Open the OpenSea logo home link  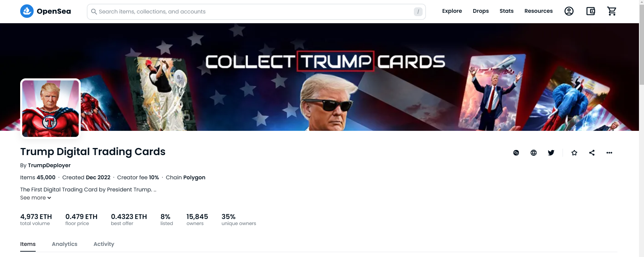45,11
